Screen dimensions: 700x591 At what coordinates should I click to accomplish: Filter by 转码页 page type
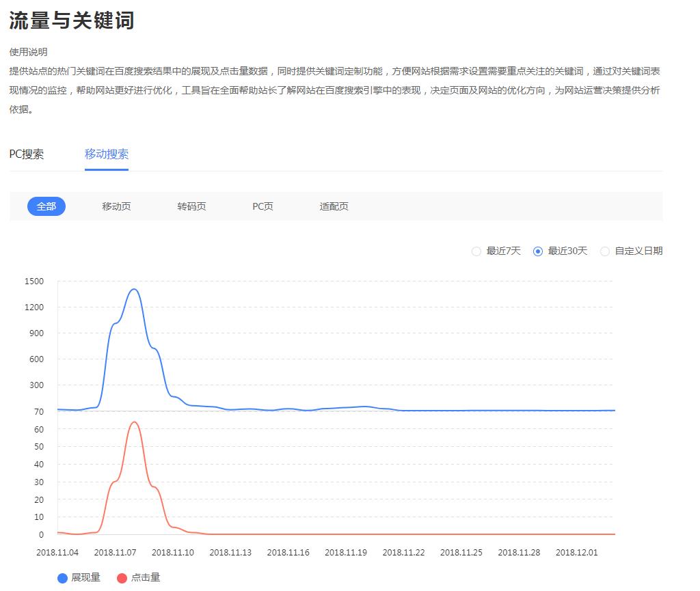coord(191,206)
